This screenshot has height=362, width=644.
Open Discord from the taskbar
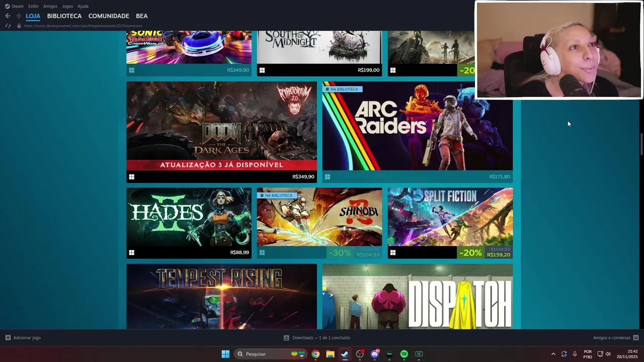click(374, 354)
